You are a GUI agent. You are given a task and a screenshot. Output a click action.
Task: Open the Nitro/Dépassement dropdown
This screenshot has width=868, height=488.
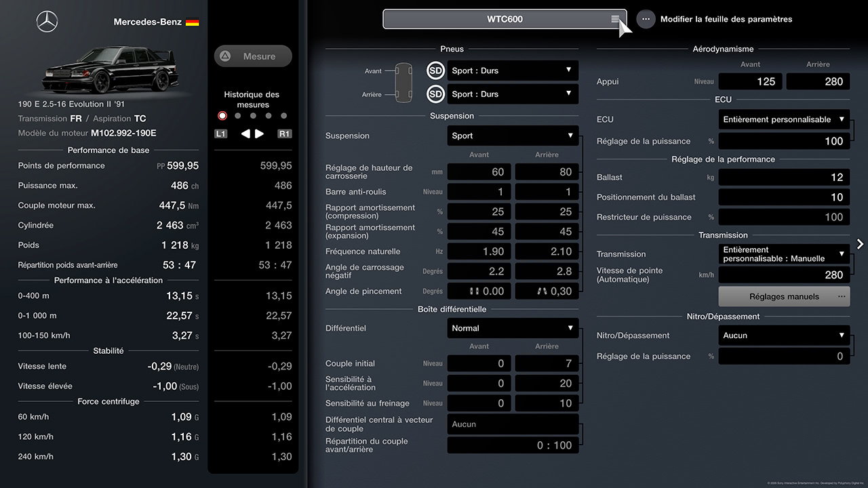coord(785,335)
